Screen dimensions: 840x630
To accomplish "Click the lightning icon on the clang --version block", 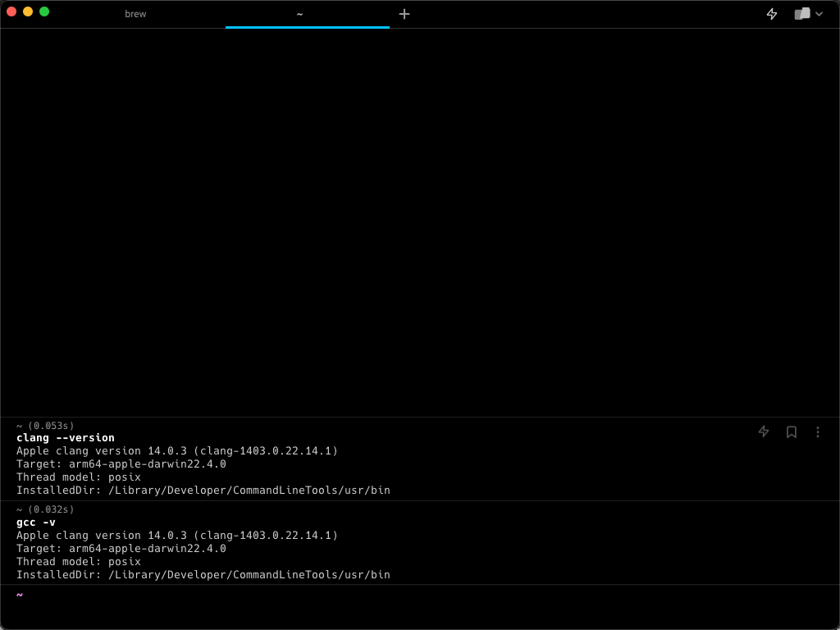I will [x=764, y=431].
